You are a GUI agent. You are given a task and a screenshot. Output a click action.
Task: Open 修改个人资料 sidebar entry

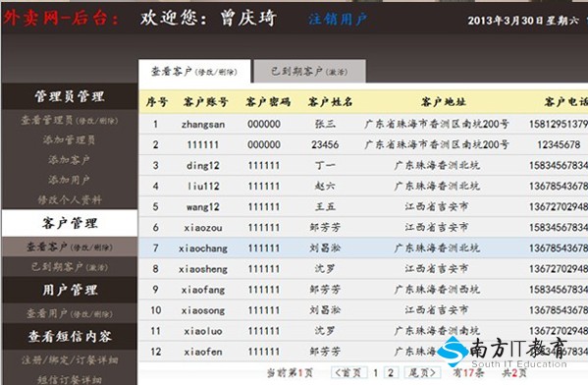70,199
